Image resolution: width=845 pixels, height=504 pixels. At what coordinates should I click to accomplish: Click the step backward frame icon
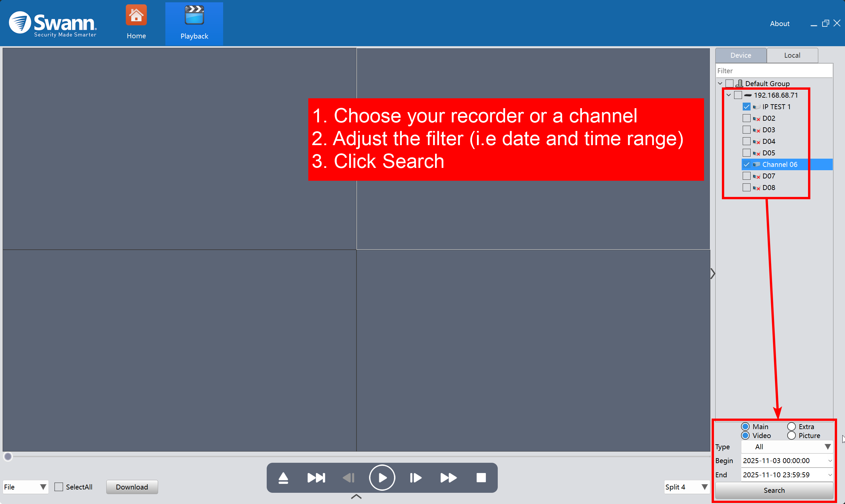pos(349,478)
